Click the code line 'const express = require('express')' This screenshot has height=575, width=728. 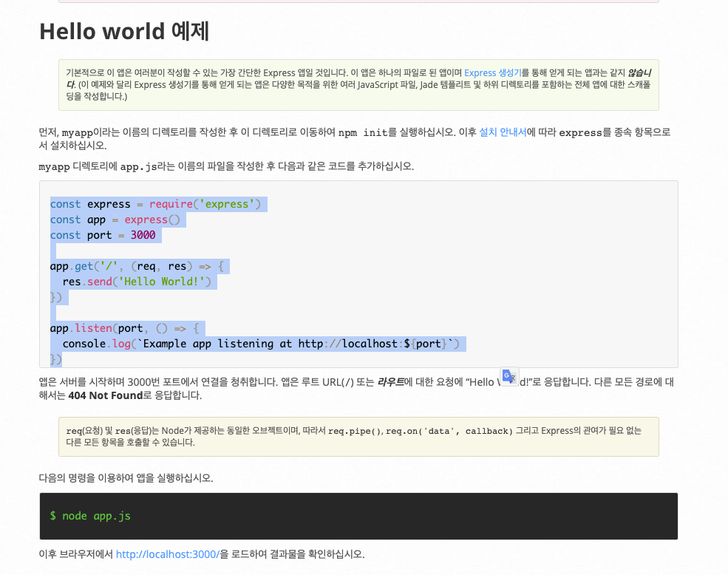(x=155, y=204)
